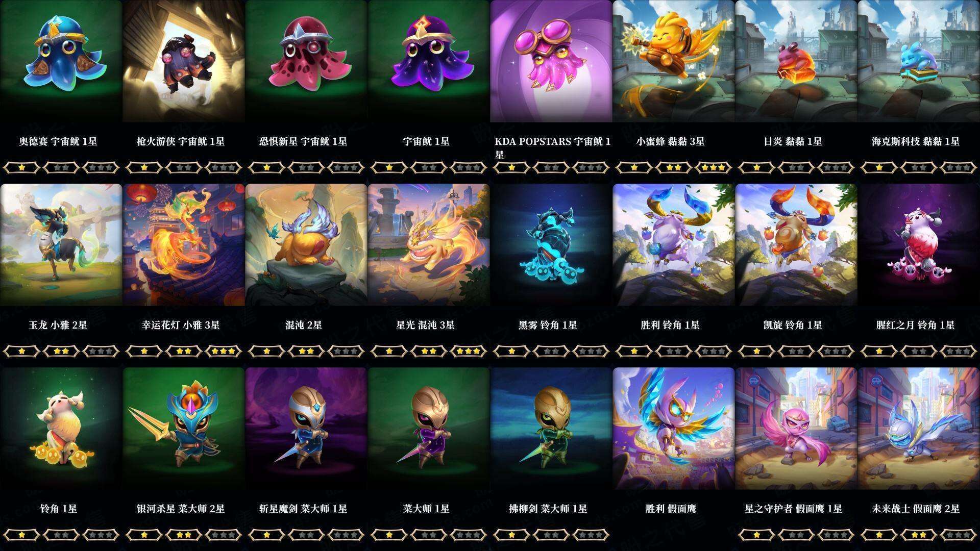Image resolution: width=980 pixels, height=551 pixels.
Task: Select the 胜利 假面鹰 winged hero portrait
Action: (x=673, y=429)
